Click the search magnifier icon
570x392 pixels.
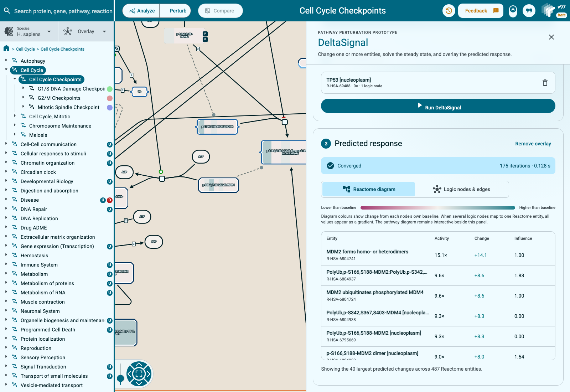pyautogui.click(x=7, y=11)
